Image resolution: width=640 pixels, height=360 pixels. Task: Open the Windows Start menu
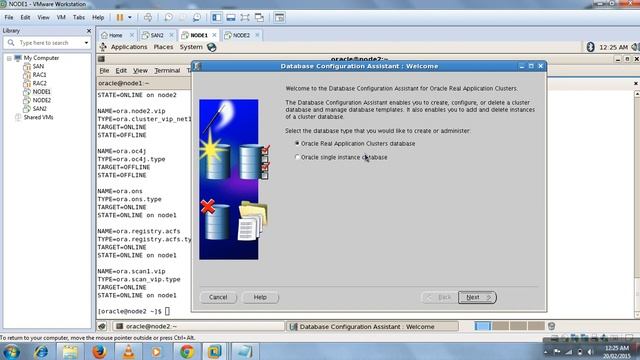[x=11, y=351]
